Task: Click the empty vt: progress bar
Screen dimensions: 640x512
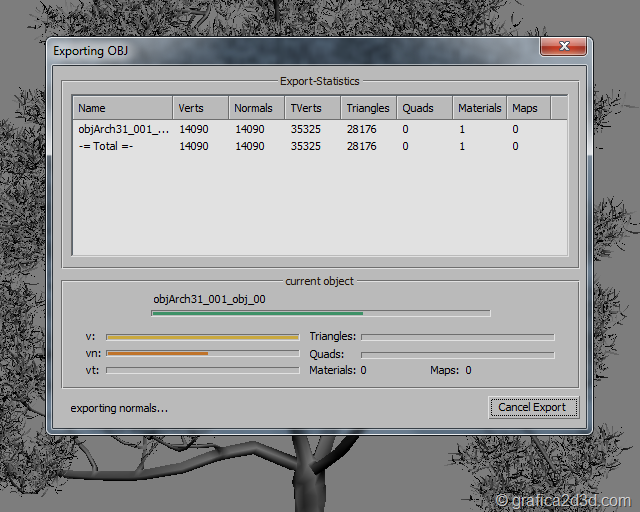Action: (x=203, y=370)
